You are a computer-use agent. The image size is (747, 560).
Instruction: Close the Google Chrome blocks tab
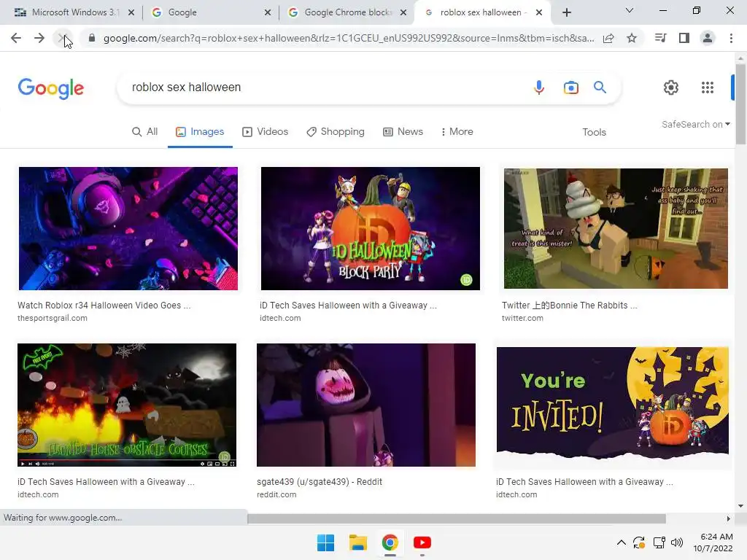click(403, 12)
